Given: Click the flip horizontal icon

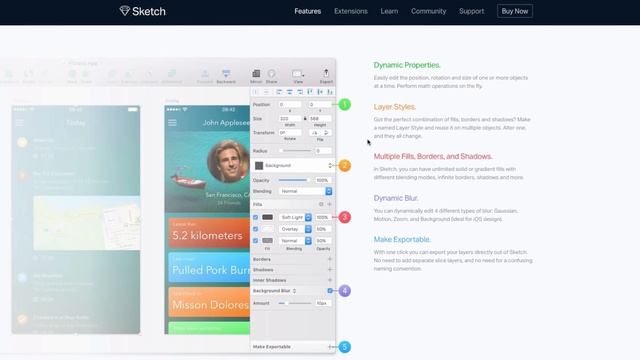Looking at the screenshot, I should [315, 133].
